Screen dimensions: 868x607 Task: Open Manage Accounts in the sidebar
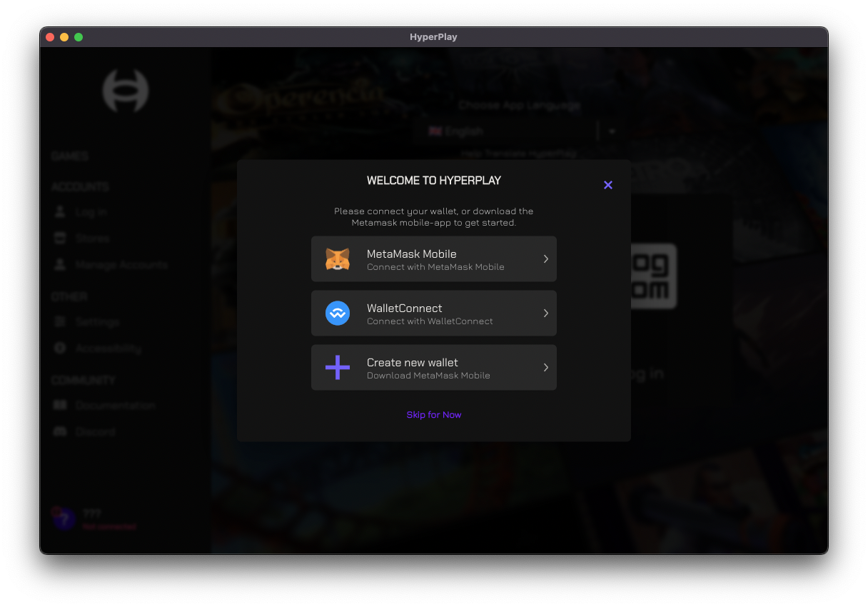click(x=121, y=264)
